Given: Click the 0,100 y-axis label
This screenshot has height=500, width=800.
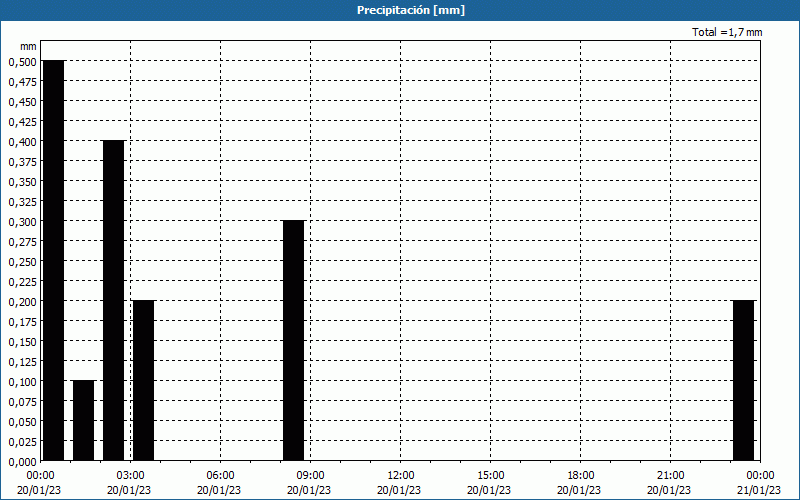Looking at the screenshot, I should pyautogui.click(x=23, y=382).
